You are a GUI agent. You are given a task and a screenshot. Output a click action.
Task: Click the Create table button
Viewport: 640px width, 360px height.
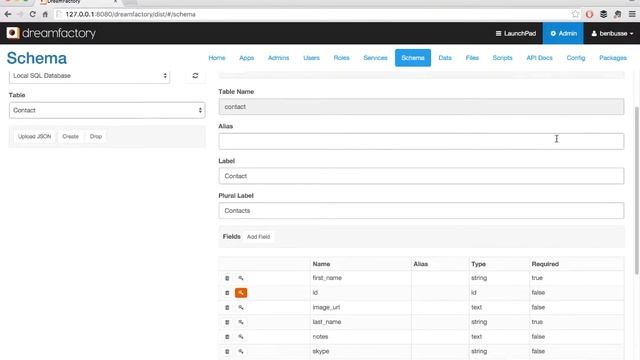(x=70, y=136)
